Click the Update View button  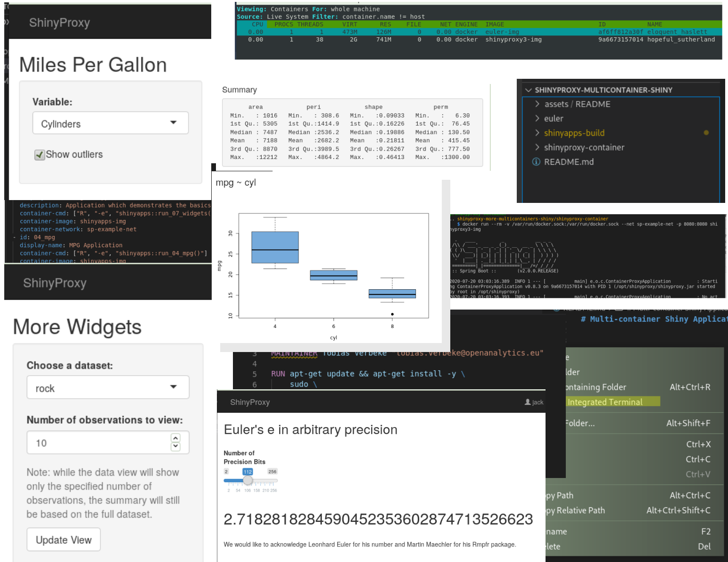[64, 540]
